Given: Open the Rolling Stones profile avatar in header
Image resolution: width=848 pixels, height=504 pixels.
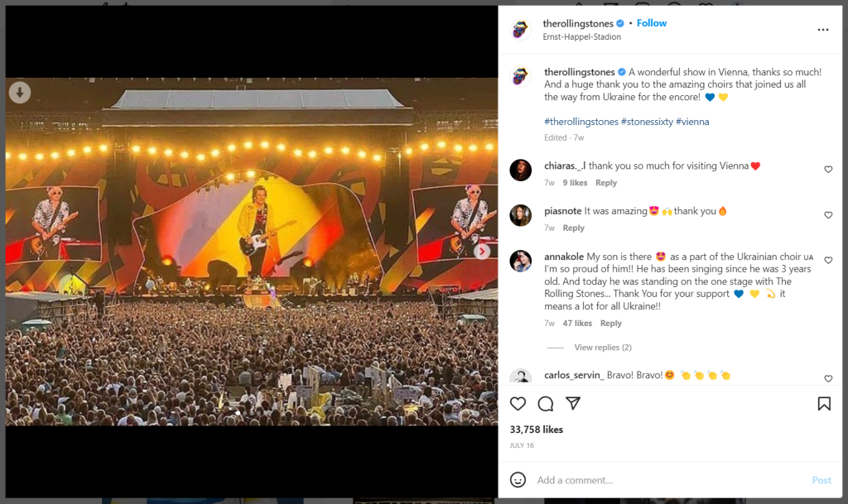Looking at the screenshot, I should pos(520,30).
